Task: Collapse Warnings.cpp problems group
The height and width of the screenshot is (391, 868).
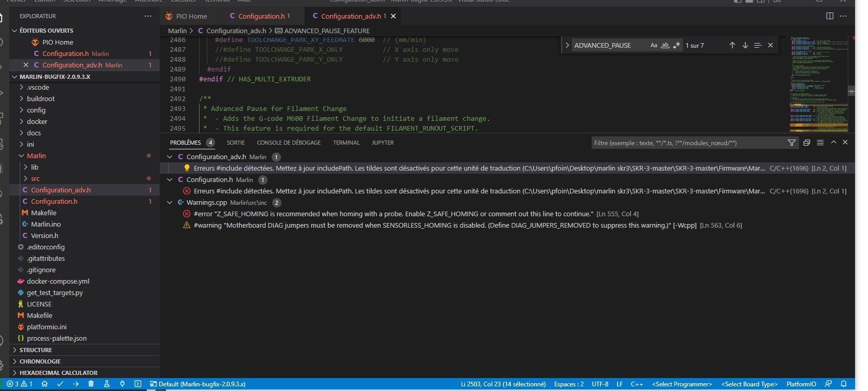Action: pyautogui.click(x=170, y=202)
